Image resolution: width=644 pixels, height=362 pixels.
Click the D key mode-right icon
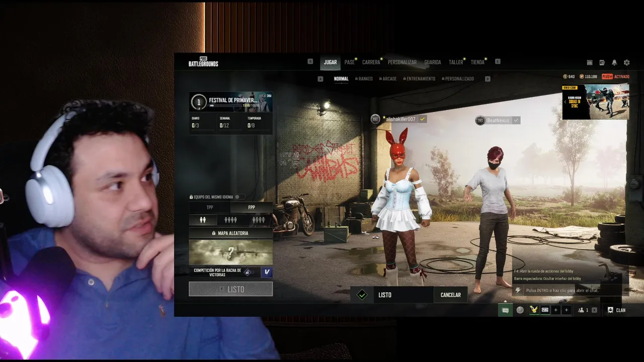(x=487, y=79)
